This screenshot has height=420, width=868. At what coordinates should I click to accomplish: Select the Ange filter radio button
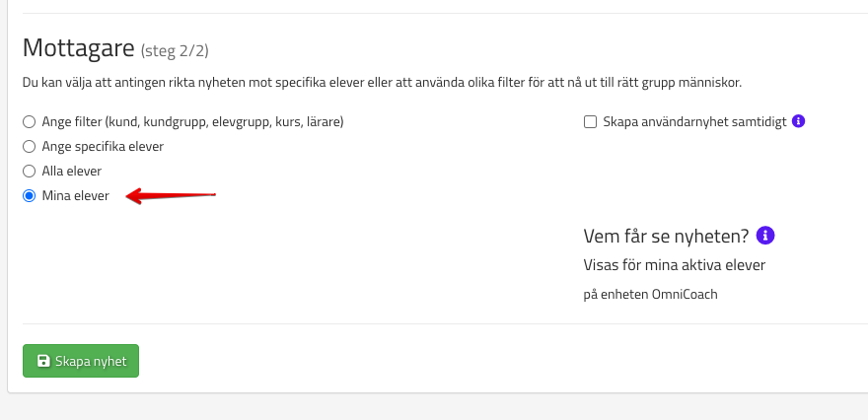coord(29,122)
